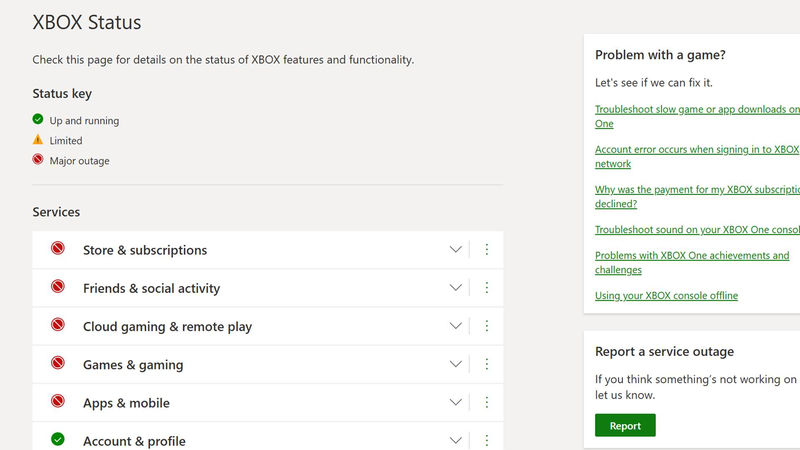Viewport: 800px width, 450px height.
Task: Click the Major outage status key icon
Action: [x=38, y=159]
